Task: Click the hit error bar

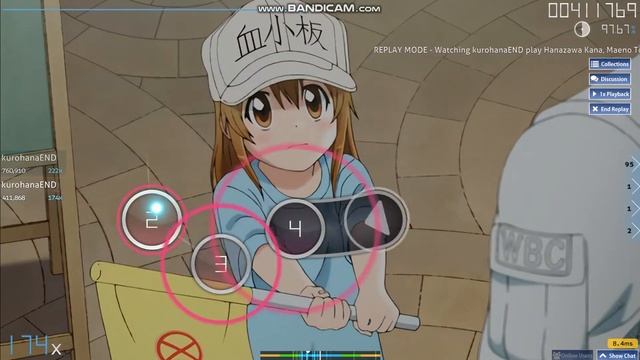Action: (x=320, y=355)
